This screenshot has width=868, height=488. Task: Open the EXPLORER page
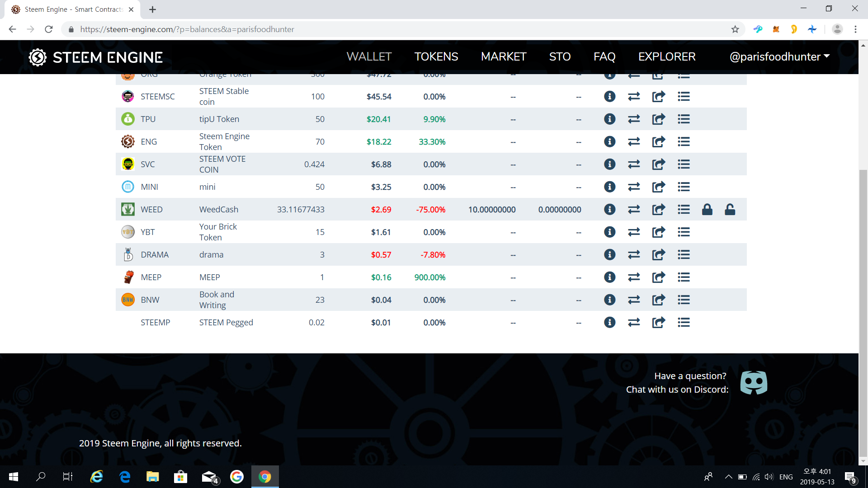(x=667, y=56)
